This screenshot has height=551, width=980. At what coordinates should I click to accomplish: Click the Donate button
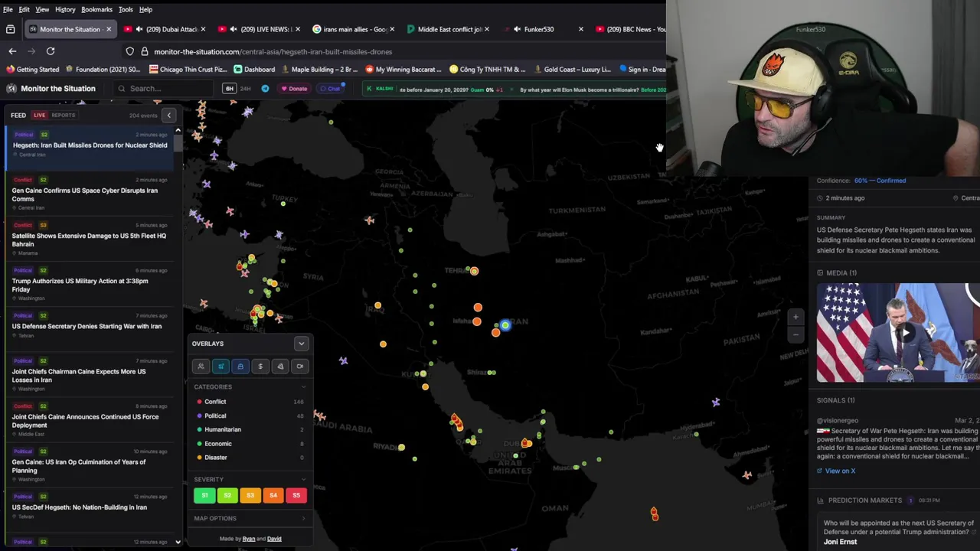pos(294,89)
